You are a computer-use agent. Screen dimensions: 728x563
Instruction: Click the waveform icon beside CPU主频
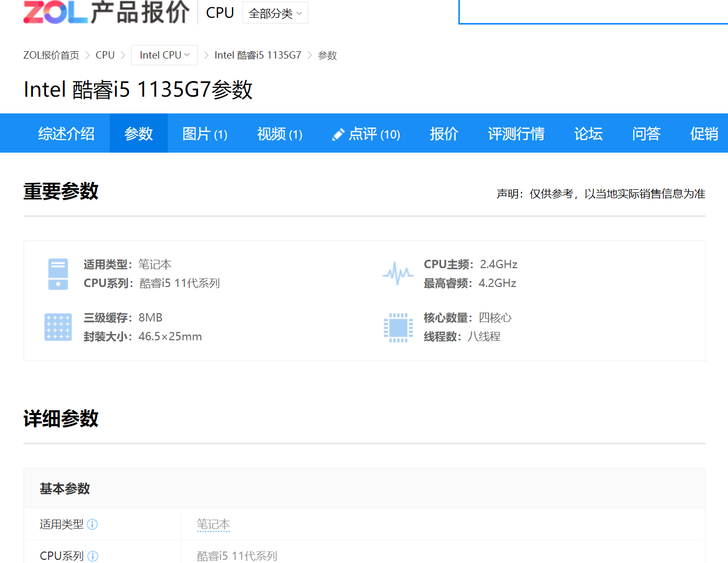pyautogui.click(x=398, y=273)
